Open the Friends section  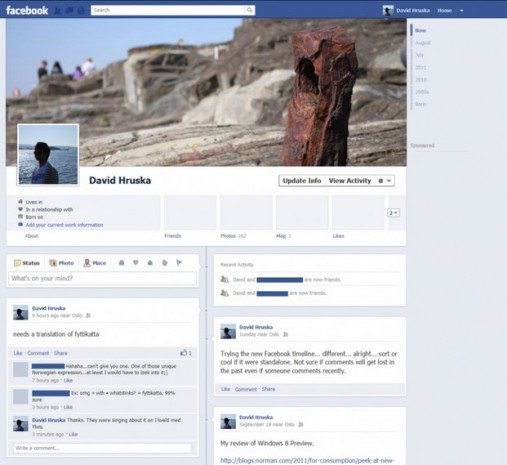tap(173, 236)
